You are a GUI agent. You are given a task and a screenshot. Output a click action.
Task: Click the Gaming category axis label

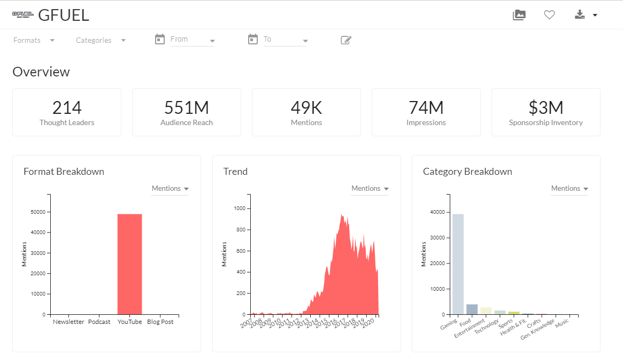click(x=449, y=324)
